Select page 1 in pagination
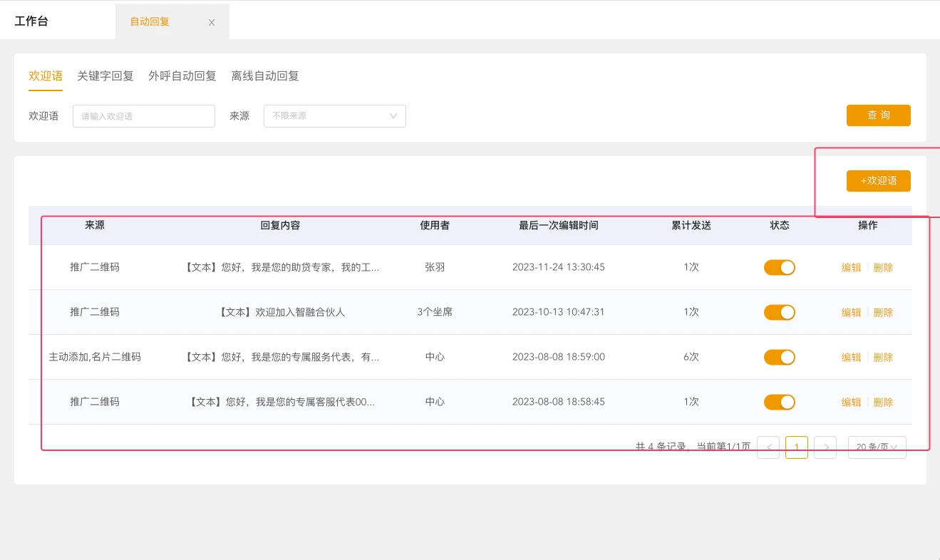940x560 pixels. point(797,447)
